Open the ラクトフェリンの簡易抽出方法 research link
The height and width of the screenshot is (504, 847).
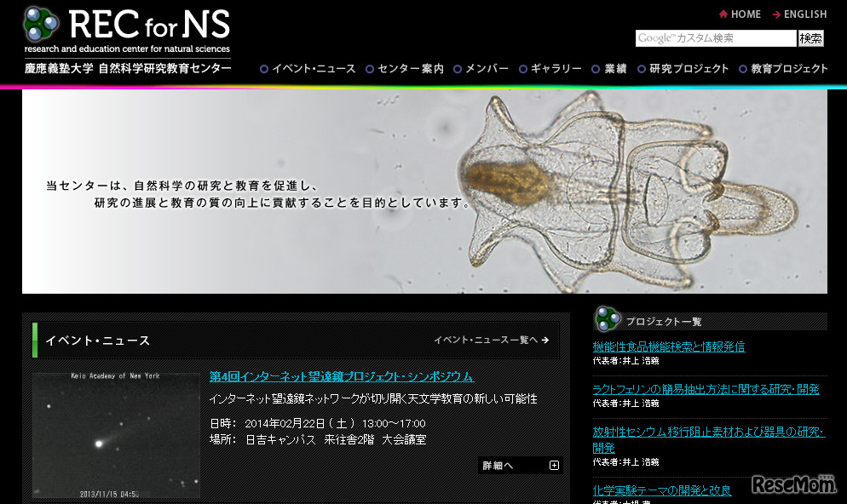tap(706, 388)
